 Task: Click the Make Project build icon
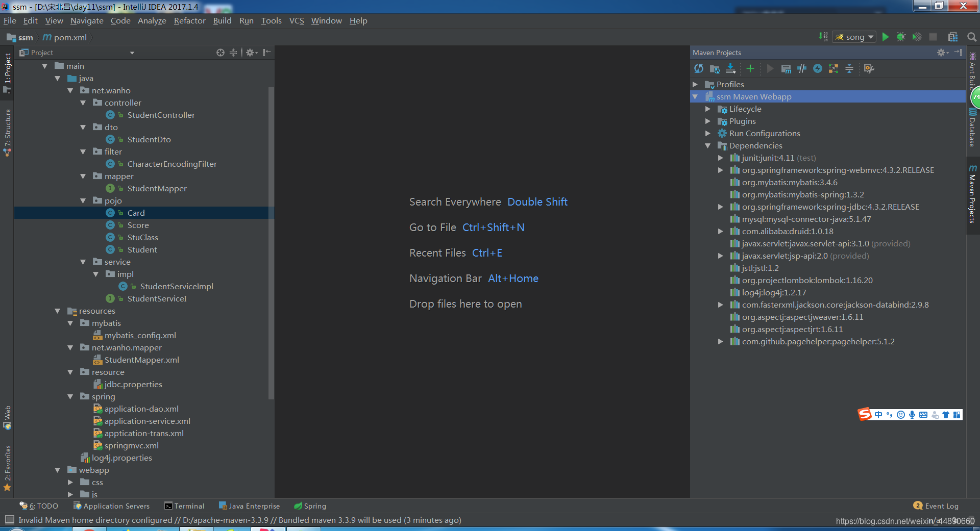click(x=823, y=37)
